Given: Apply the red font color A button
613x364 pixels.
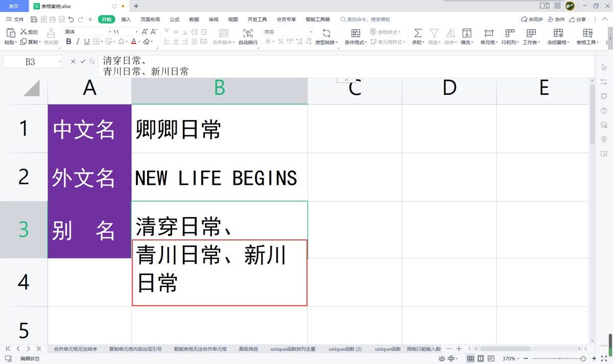Looking at the screenshot, I should tap(133, 42).
